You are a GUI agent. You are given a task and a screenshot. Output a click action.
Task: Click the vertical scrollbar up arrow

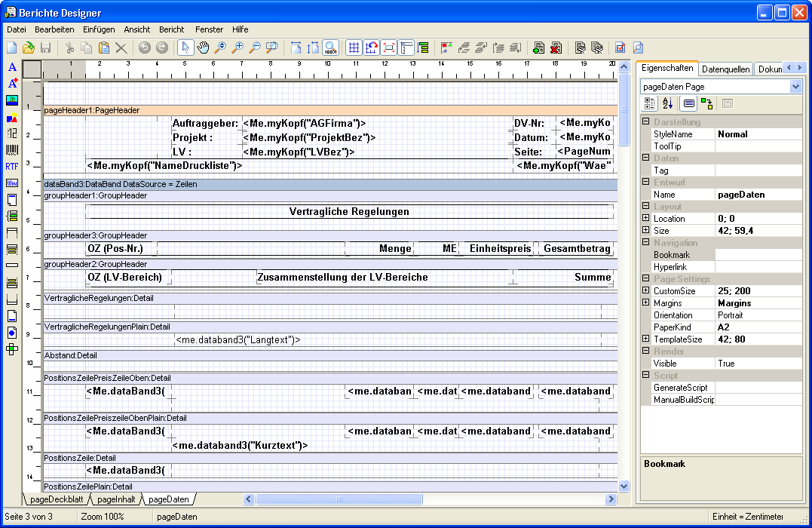624,67
